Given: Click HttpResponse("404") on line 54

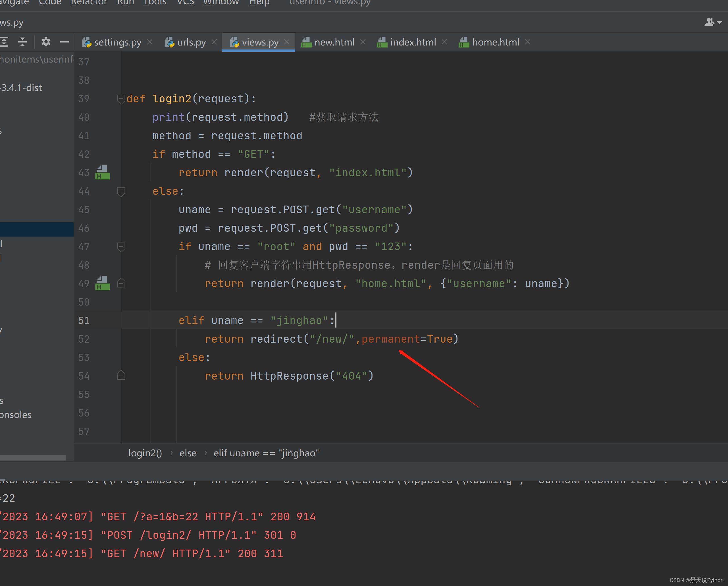Looking at the screenshot, I should pos(312,376).
